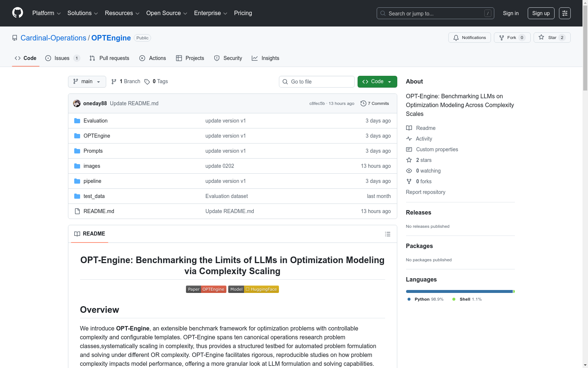Open the Cardinal-Operations organization link

click(x=53, y=38)
